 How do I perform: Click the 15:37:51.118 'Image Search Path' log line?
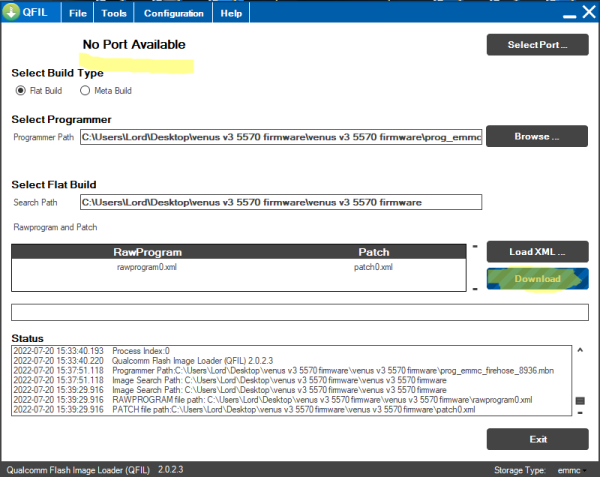point(230,380)
